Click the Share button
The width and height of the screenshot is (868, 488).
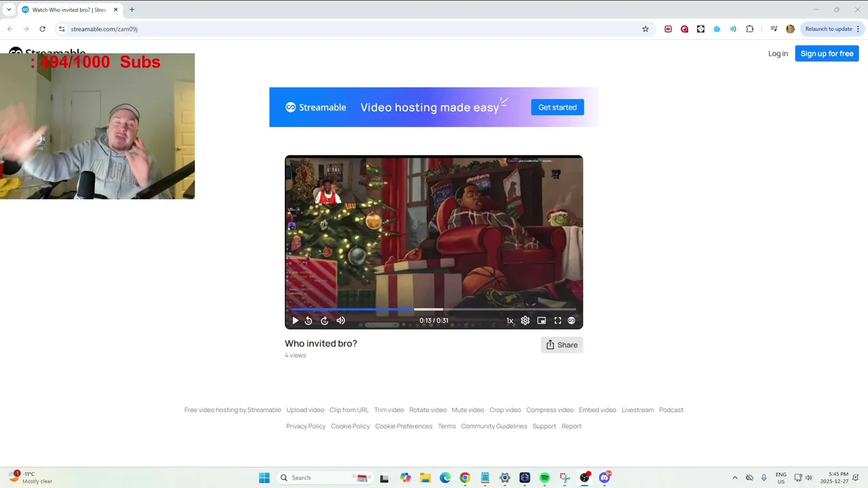pos(562,345)
